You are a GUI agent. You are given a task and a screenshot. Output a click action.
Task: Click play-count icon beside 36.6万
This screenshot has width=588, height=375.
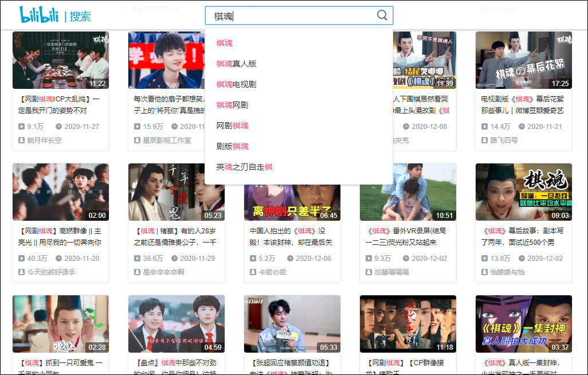click(x=137, y=258)
